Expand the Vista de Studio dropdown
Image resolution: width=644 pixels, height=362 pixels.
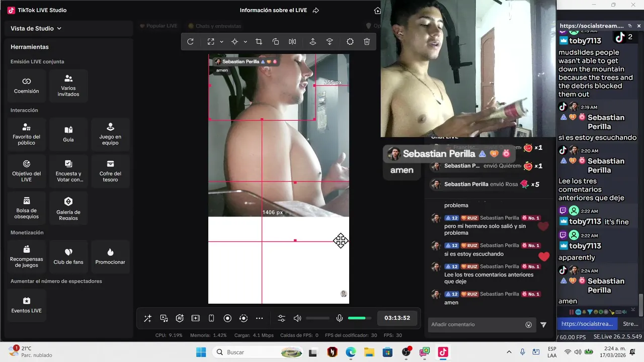coord(36,29)
